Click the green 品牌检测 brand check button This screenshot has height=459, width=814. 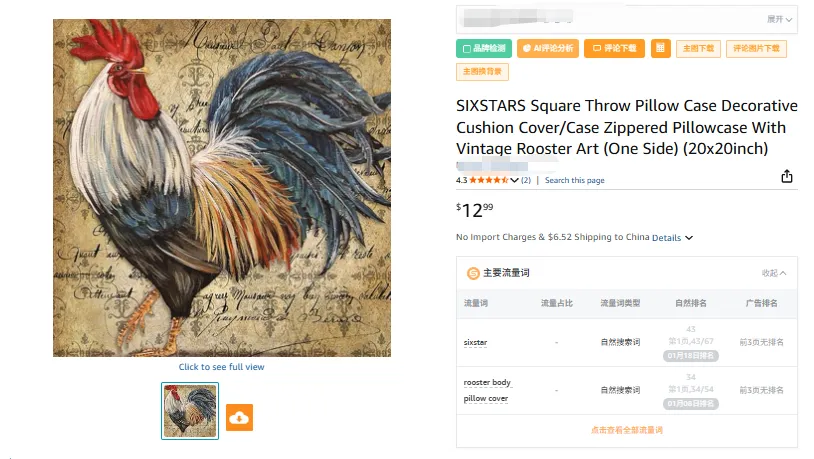click(484, 48)
